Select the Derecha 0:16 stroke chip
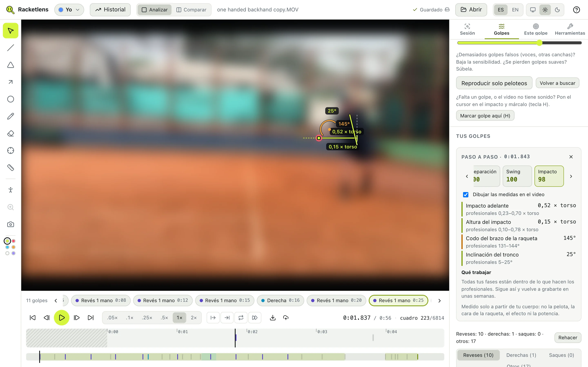This screenshot has height=367, width=588. point(280,301)
